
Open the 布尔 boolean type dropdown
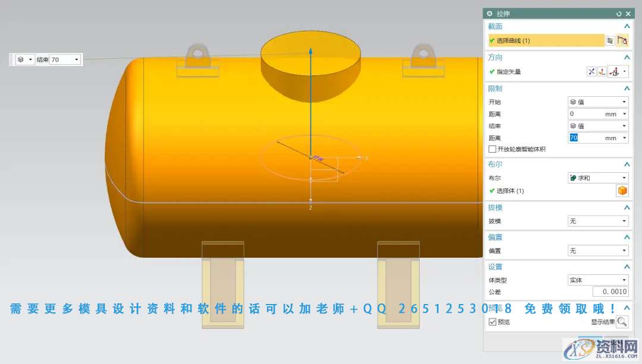coord(597,178)
